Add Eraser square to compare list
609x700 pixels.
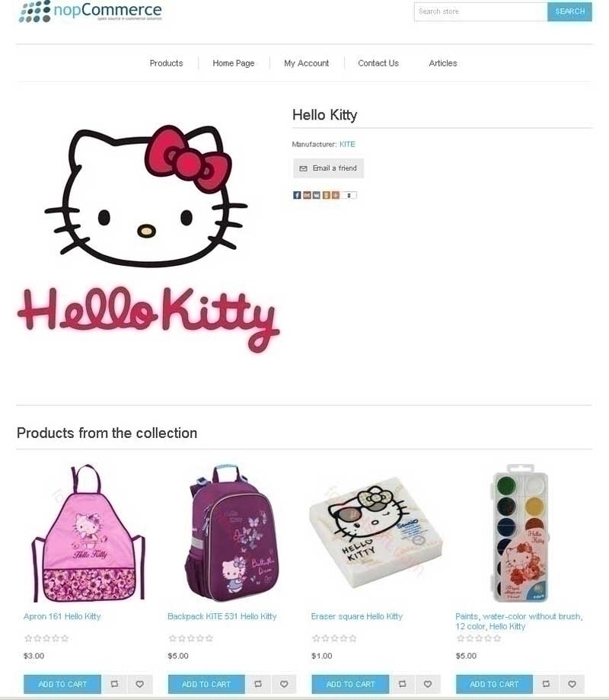tap(402, 683)
